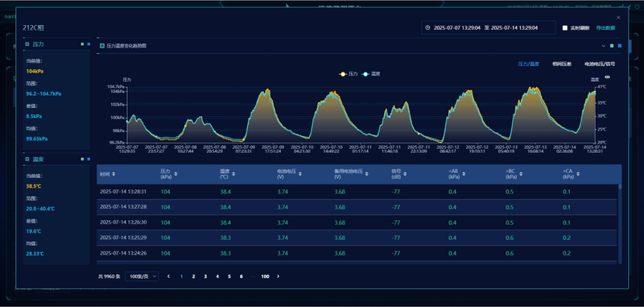Toggle the 实时刷新 real-time refresh checkbox
The image size is (644, 307).
point(565,28)
